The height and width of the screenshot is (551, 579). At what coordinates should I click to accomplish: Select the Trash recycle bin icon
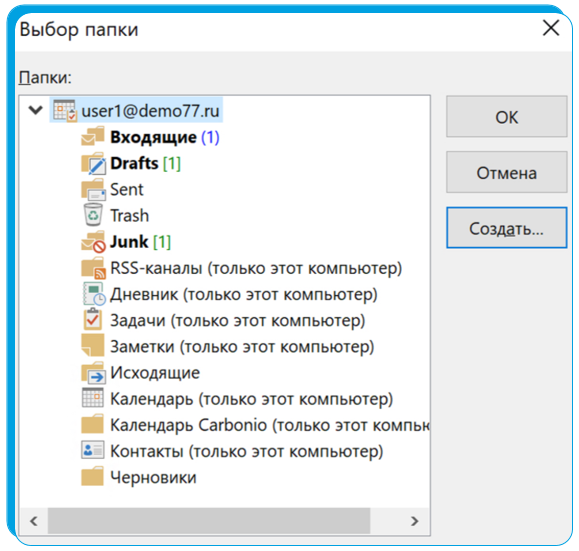[x=93, y=215]
